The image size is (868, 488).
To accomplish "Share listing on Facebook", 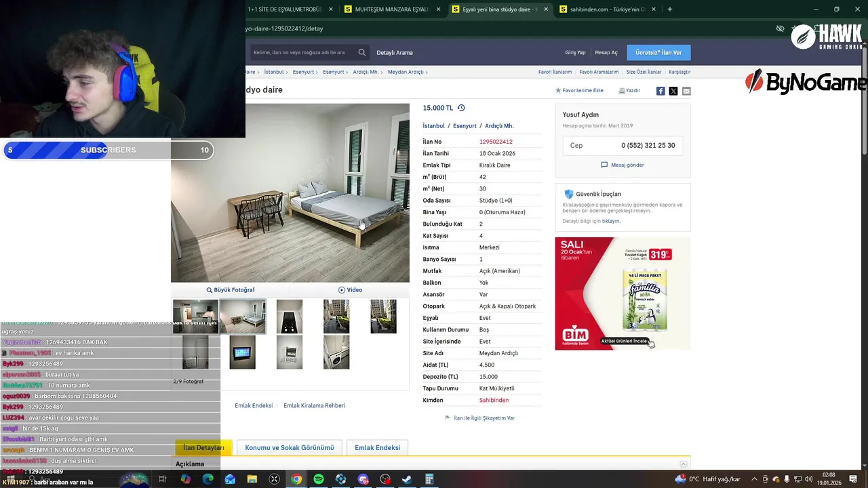I will [660, 91].
